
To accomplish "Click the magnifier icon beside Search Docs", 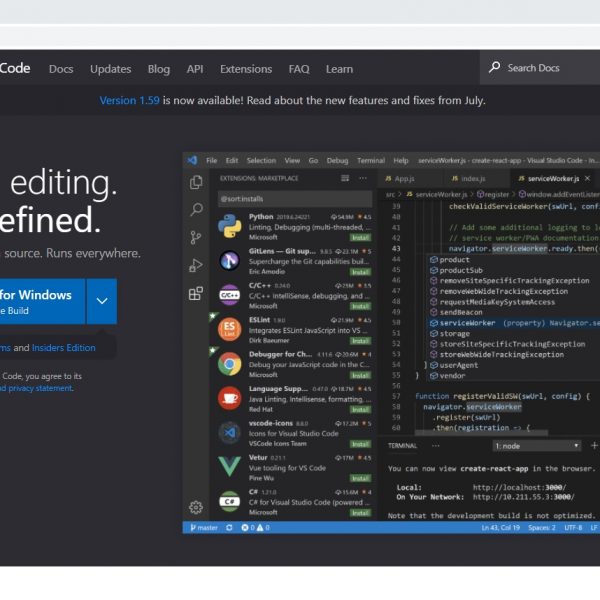I will click(495, 68).
